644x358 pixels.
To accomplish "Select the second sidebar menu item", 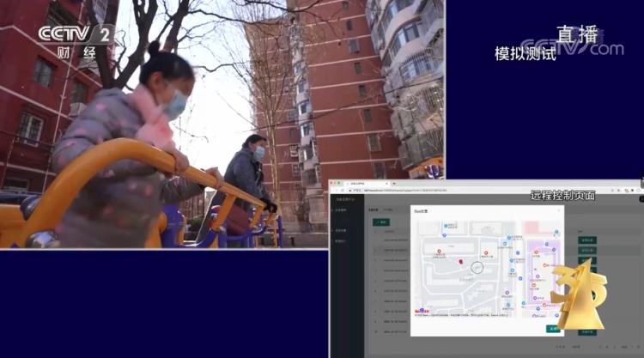I will (341, 231).
